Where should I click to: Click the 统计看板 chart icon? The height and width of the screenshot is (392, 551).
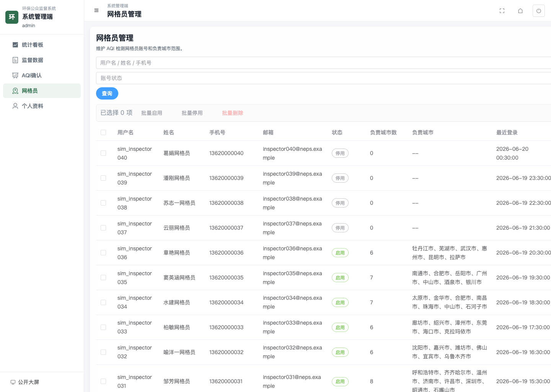[x=15, y=45]
